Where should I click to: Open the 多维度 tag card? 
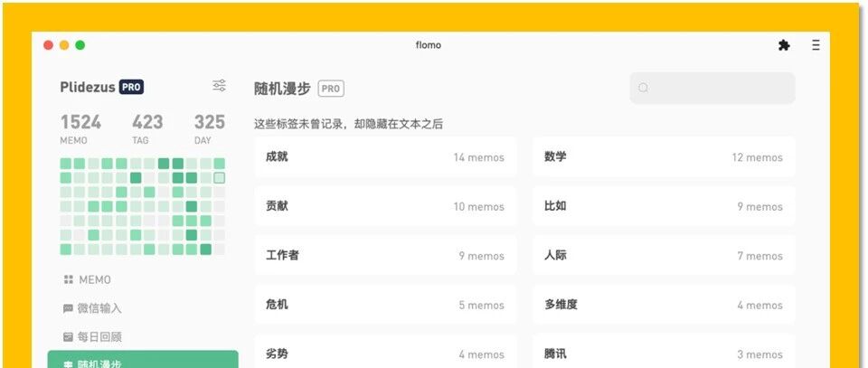coord(664,305)
